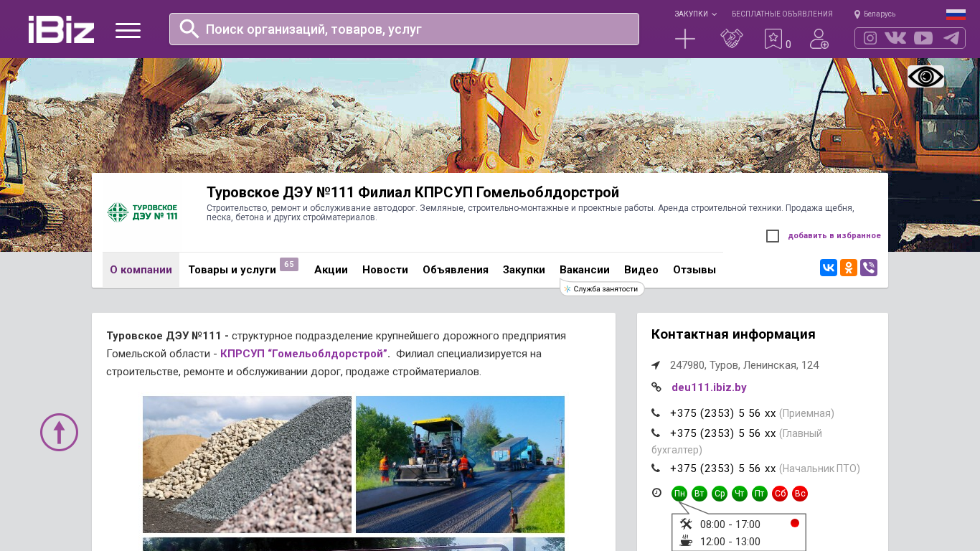Share the company page via Viber

(869, 268)
